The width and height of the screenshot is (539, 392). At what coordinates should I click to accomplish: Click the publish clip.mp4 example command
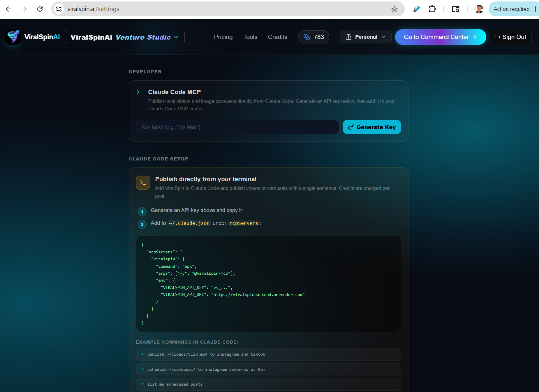[x=268, y=354]
